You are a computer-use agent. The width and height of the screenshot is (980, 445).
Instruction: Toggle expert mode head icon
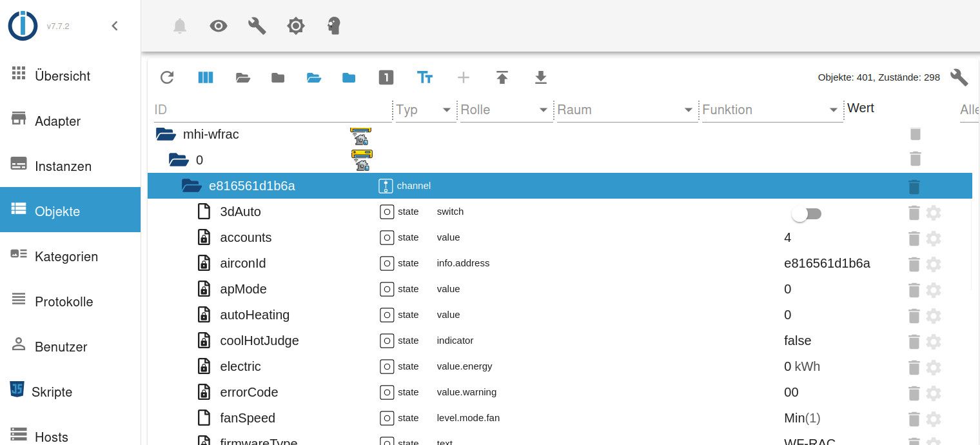pyautogui.click(x=334, y=26)
